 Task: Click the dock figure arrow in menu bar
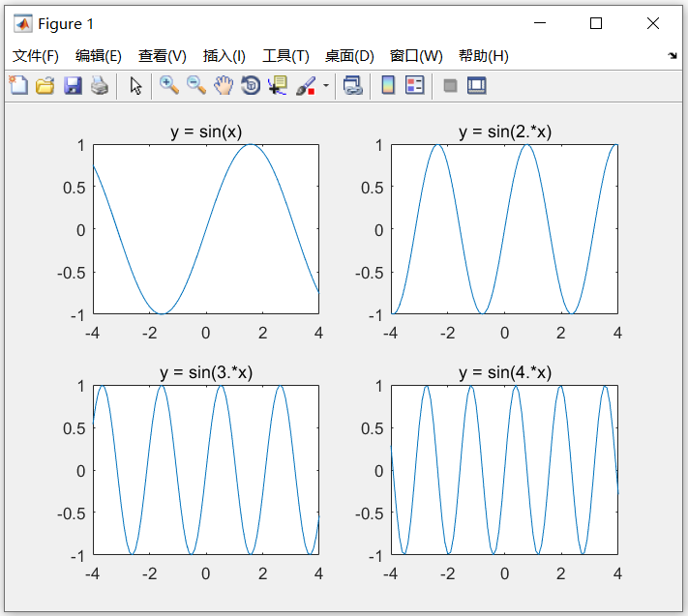[x=673, y=56]
